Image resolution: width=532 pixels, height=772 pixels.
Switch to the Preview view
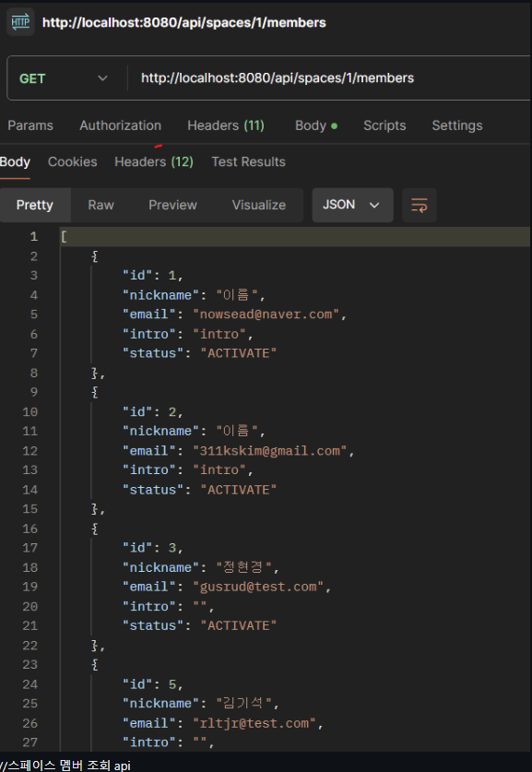pyautogui.click(x=172, y=205)
